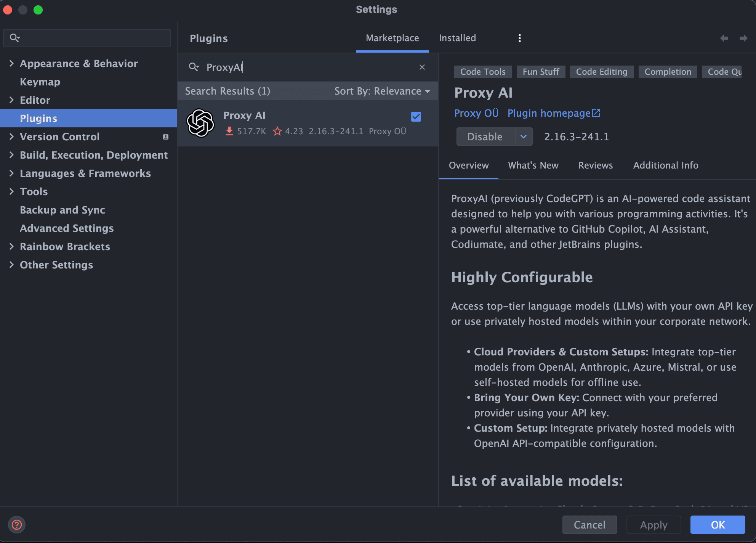The width and height of the screenshot is (756, 543).
Task: Click the vertical three-dots plugin options icon
Action: coord(520,38)
